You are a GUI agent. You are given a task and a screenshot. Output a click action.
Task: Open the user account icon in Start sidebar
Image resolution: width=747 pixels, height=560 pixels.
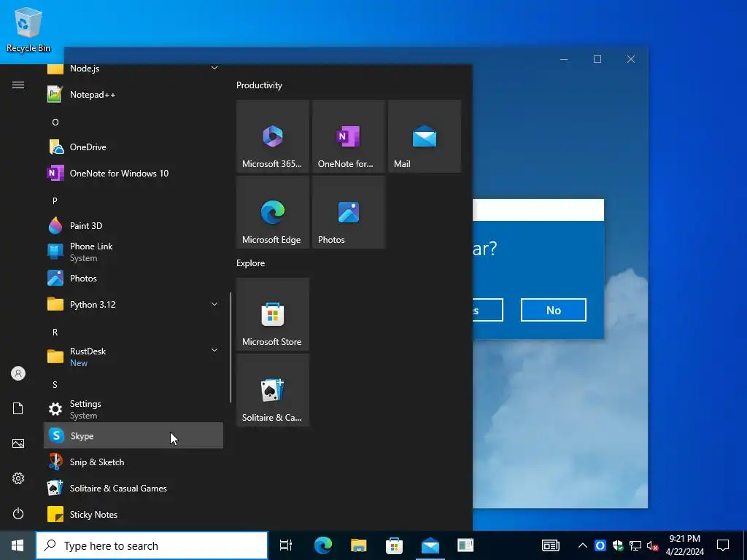point(18,373)
